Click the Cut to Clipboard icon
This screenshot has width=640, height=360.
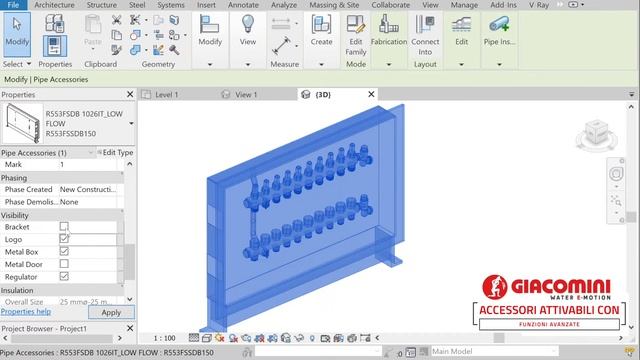point(116,20)
